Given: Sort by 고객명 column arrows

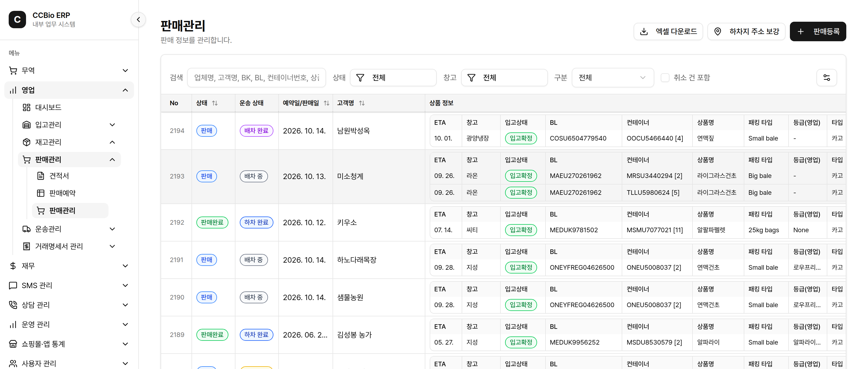Looking at the screenshot, I should pos(362,103).
